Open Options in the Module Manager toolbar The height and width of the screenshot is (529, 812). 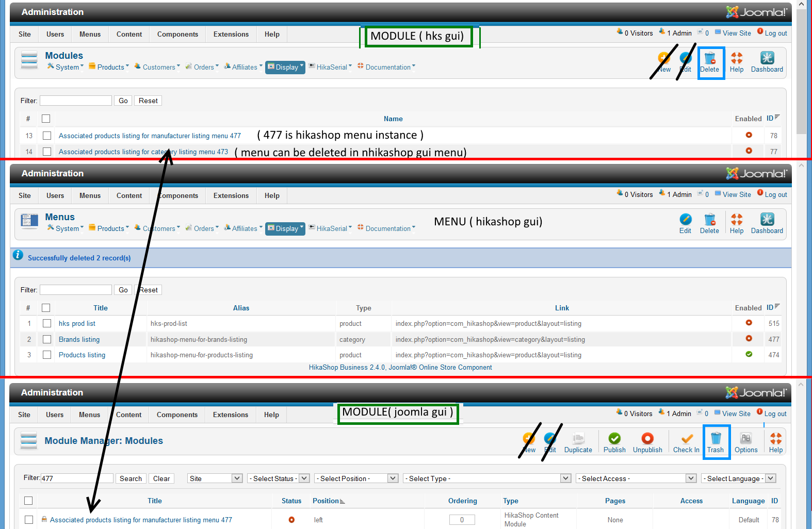[x=746, y=443]
